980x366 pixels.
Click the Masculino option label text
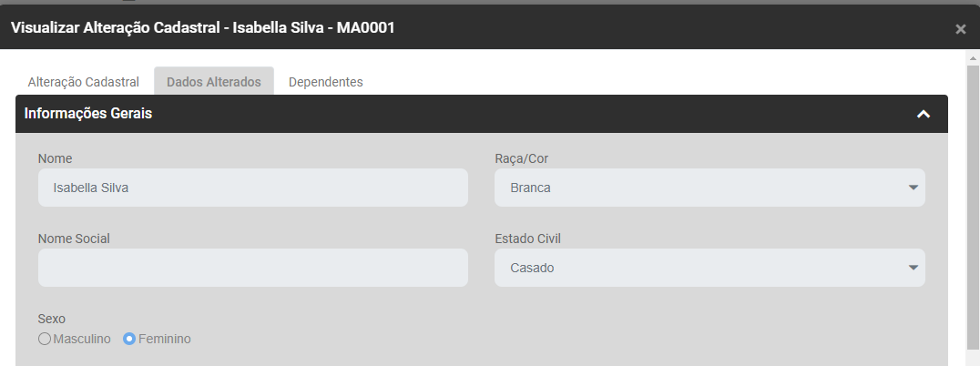click(x=81, y=339)
